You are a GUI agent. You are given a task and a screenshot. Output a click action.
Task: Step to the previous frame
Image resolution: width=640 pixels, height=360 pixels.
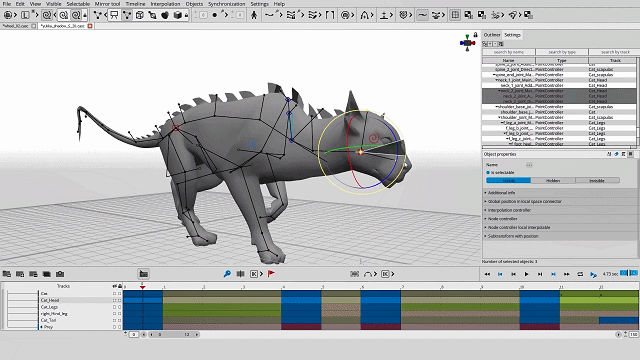513,274
